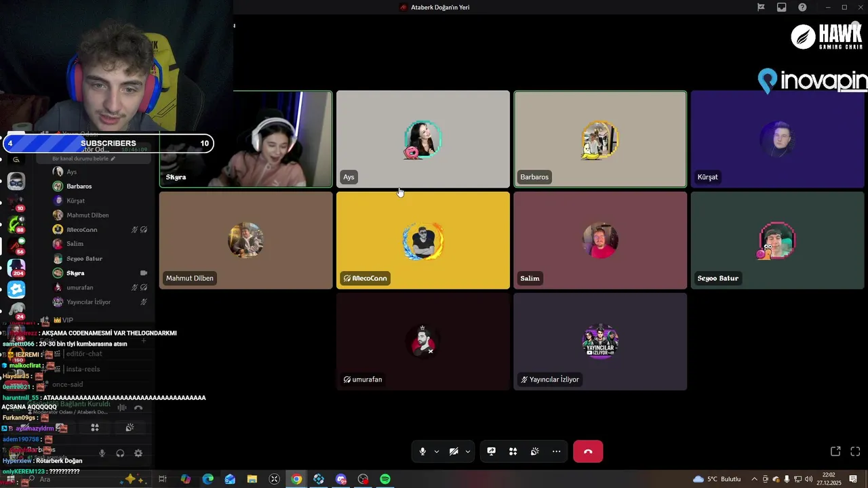Select the Barbaros participant tile
This screenshot has width=868, height=488.
click(600, 139)
